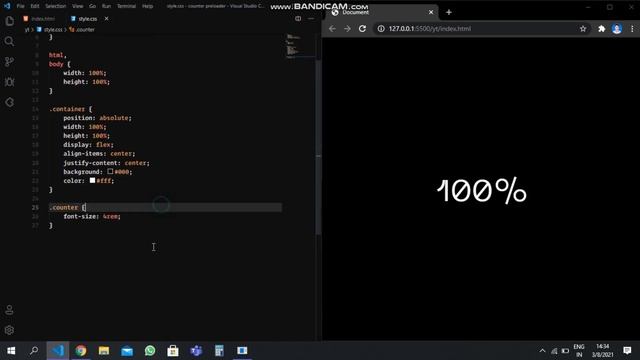Open Windows taskbar search

pyautogui.click(x=34, y=351)
